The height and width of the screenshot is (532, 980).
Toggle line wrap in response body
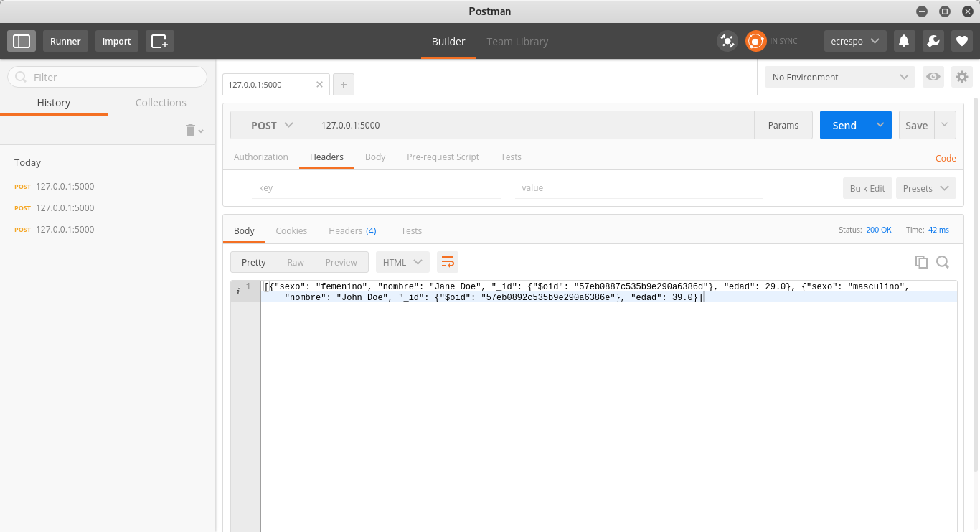(448, 262)
